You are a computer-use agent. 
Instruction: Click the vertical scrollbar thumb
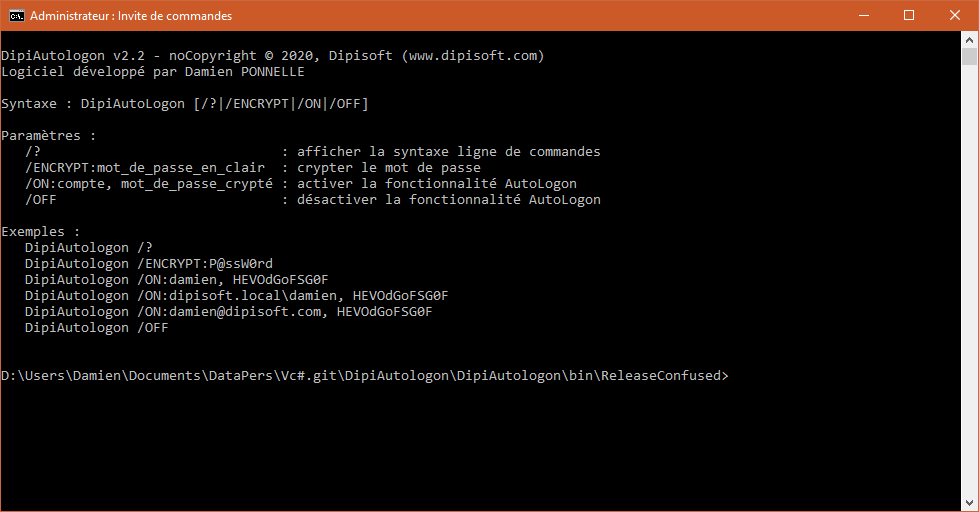(x=970, y=58)
